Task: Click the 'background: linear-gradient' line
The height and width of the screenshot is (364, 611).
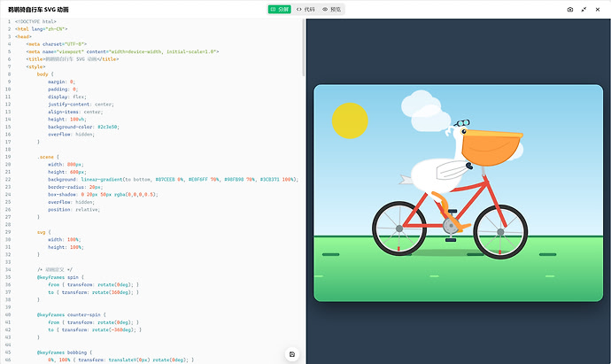Action: pos(173,180)
